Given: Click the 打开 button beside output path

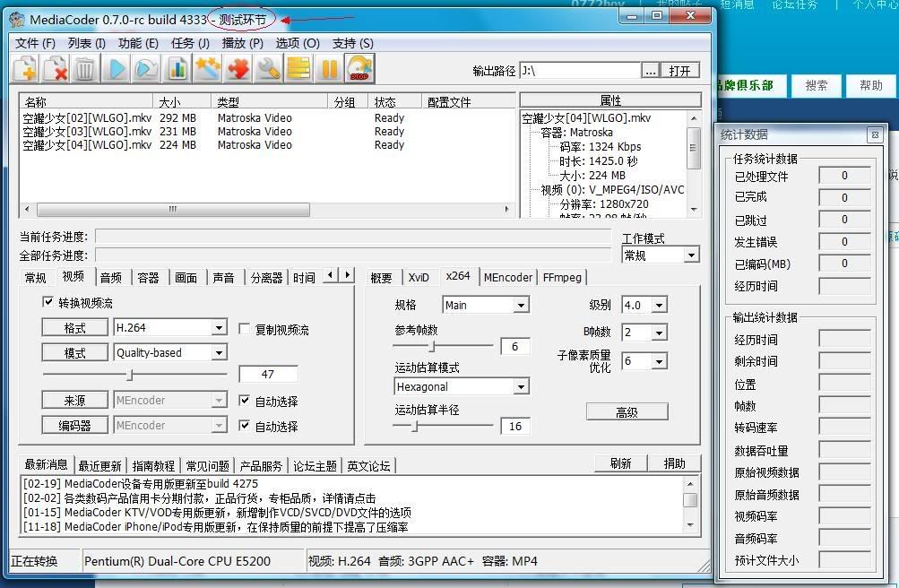Looking at the screenshot, I should pos(680,71).
